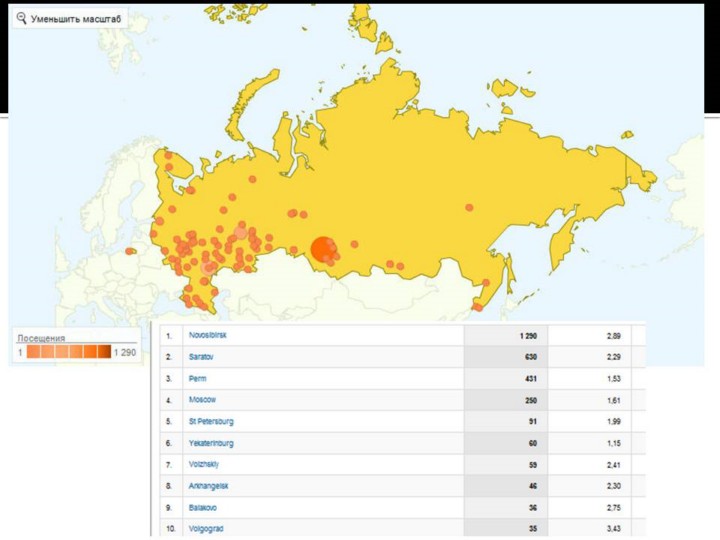Screen dimensions: 720x540
Task: Select the Volzhskiy city link
Action: (x=206, y=464)
